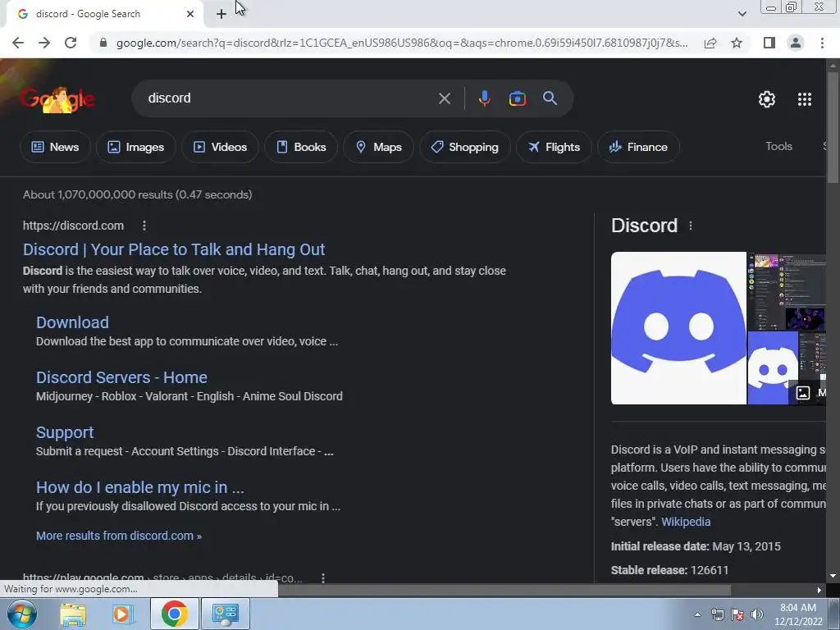Select the Initial release date label
The image size is (840, 630).
click(660, 546)
